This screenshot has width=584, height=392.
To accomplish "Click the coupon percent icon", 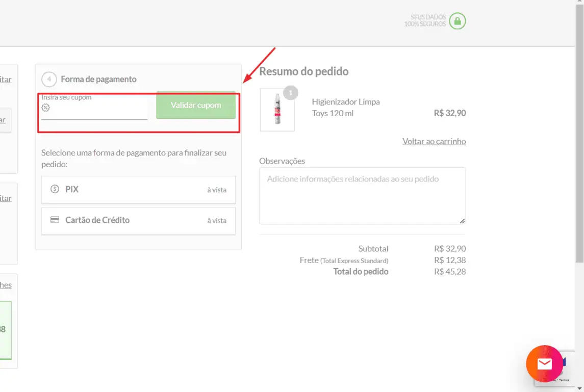I will point(45,108).
